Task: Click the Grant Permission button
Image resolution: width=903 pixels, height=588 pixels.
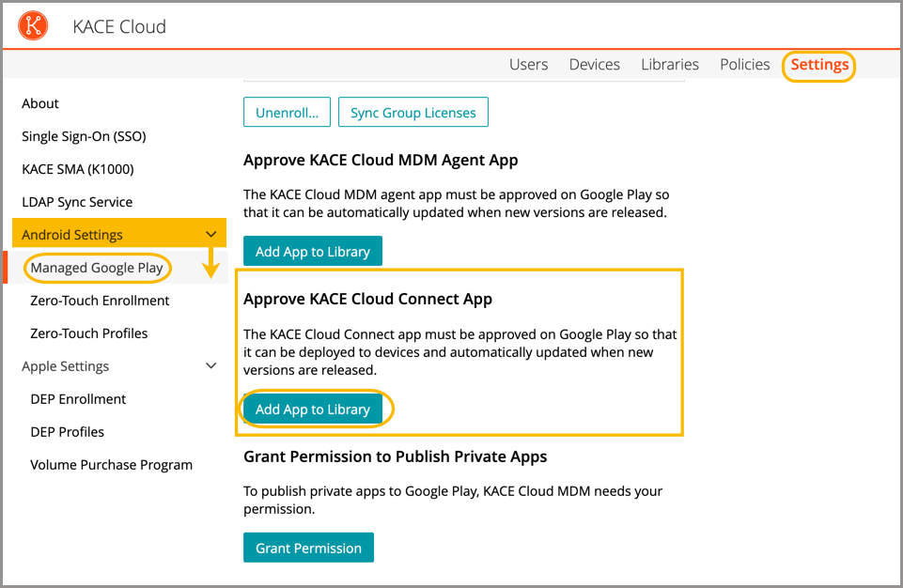Action: pos(308,548)
